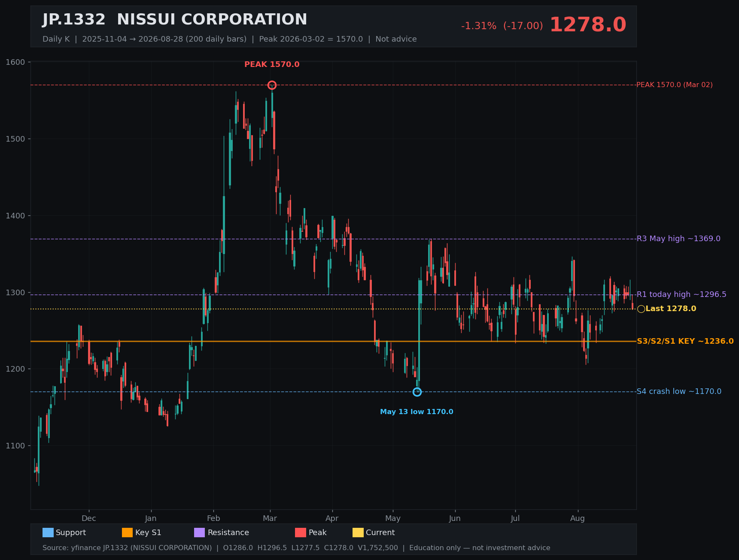
Task: Select the '2025-11-04 → 2026-08-28 (200 daily bars)' range
Action: [164, 39]
